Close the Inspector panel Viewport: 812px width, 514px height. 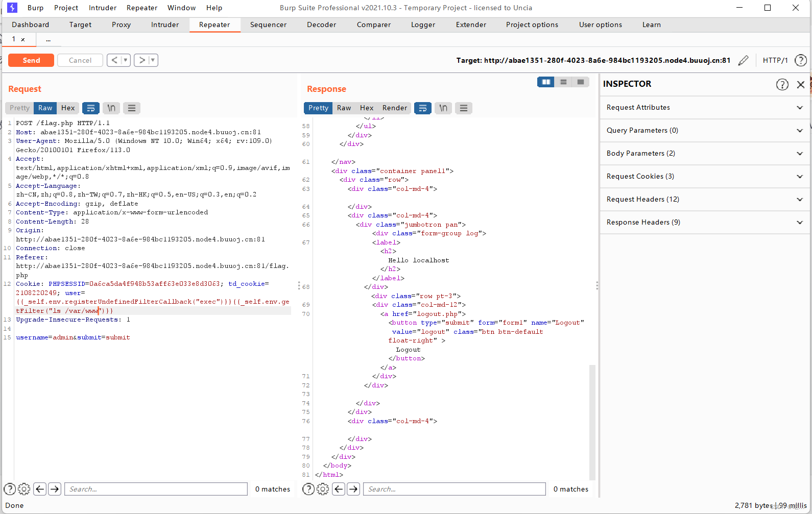tap(801, 84)
